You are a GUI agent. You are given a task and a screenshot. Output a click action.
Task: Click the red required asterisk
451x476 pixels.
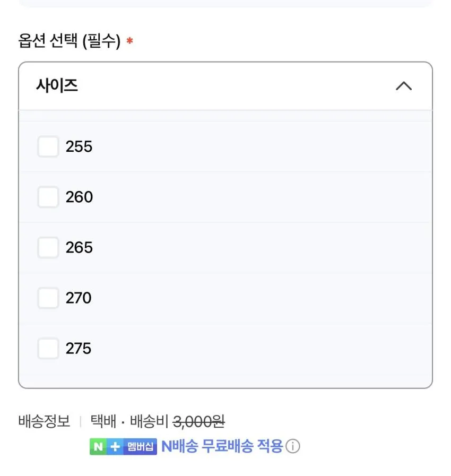click(x=129, y=40)
